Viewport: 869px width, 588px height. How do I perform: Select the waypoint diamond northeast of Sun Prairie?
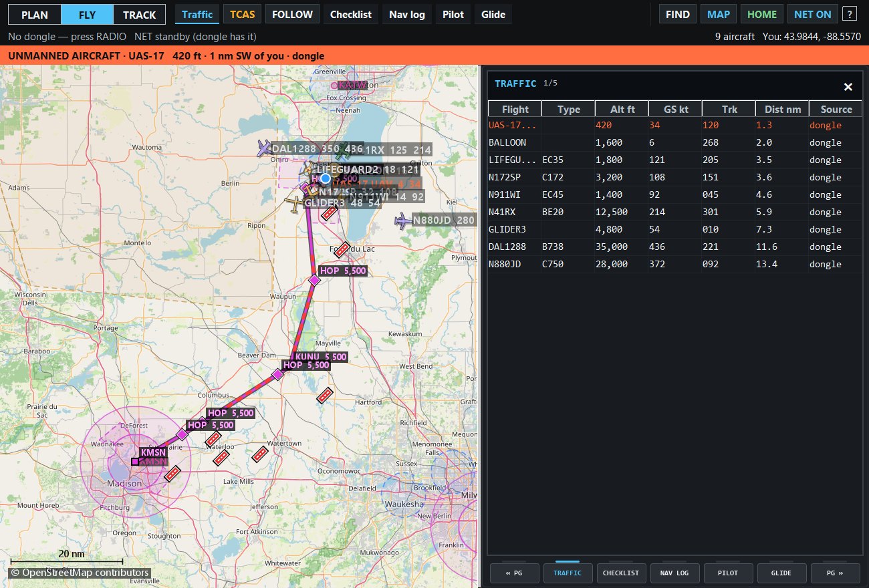(181, 434)
